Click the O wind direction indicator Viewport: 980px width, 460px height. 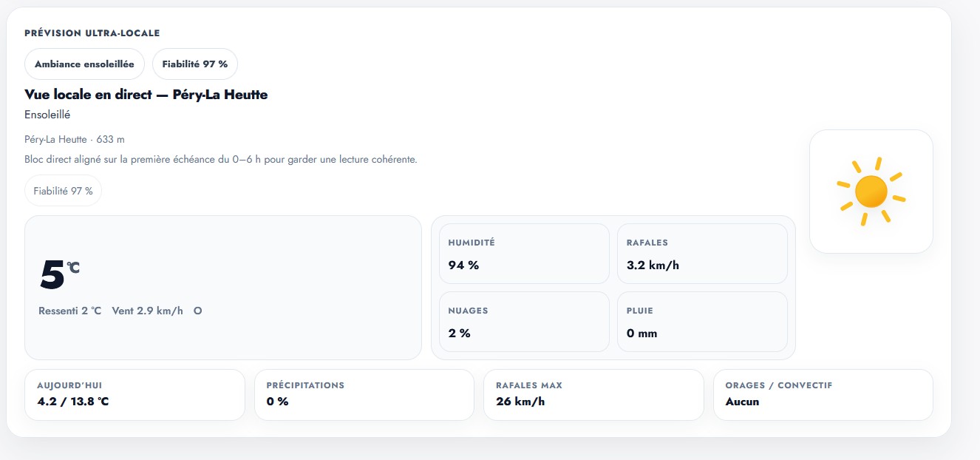[x=197, y=311]
